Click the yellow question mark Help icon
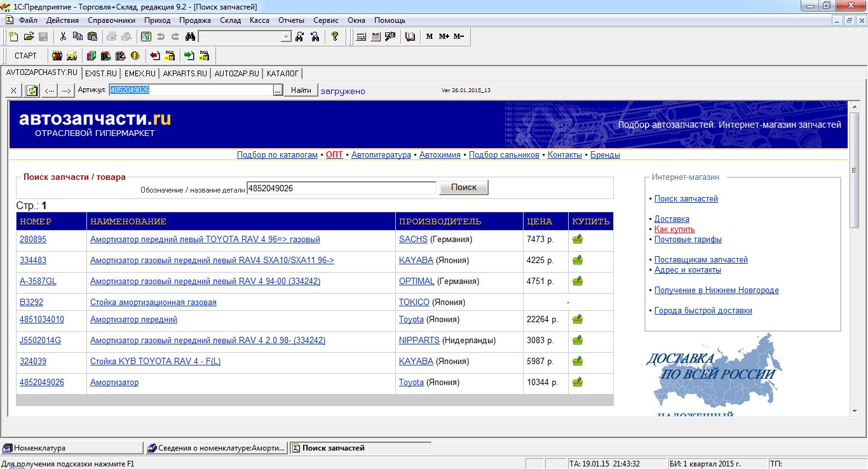 (x=335, y=36)
